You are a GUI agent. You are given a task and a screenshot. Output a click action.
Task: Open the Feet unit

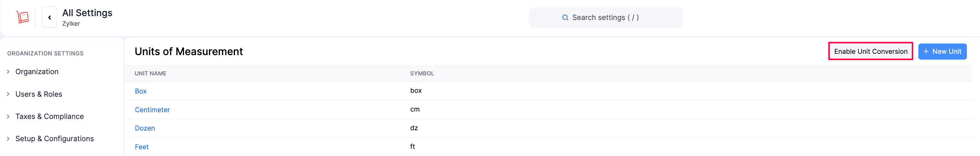click(142, 147)
